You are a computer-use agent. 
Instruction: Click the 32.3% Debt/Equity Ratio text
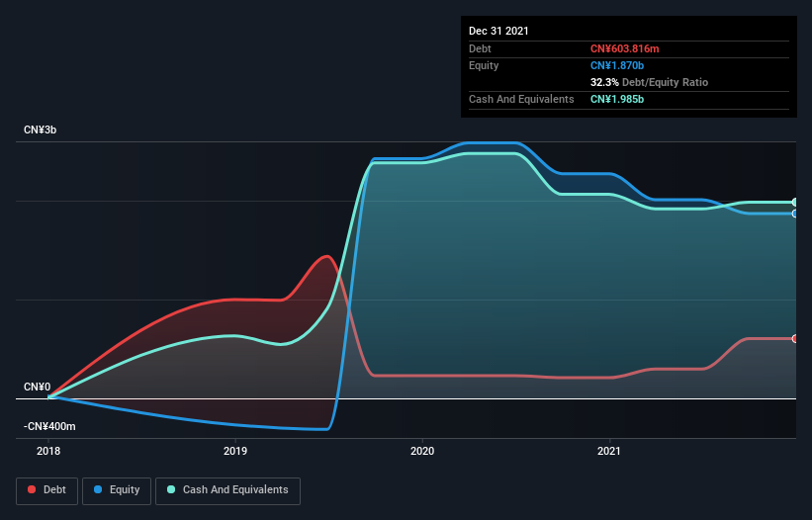pyautogui.click(x=649, y=82)
